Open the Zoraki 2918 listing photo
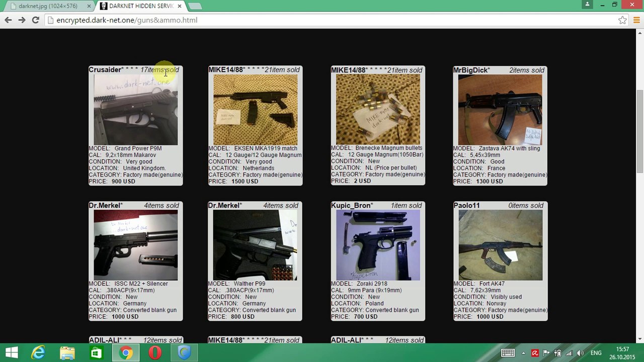Screen dimensions: 644x362 [x=378, y=245]
